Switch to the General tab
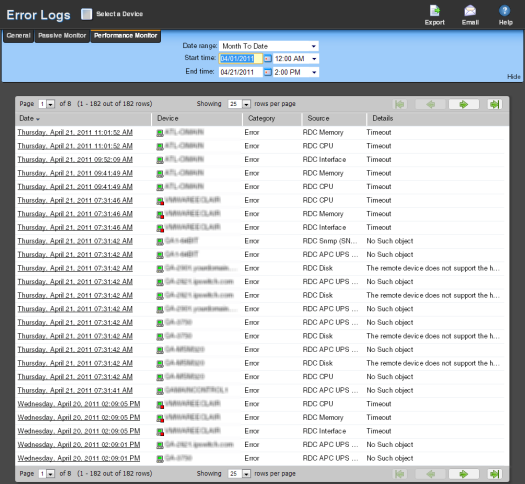Viewport: 525px width, 484px height. (18, 36)
